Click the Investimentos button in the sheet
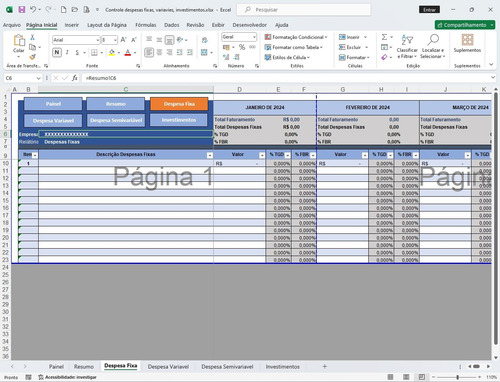The width and height of the screenshot is (500, 382). click(x=179, y=120)
